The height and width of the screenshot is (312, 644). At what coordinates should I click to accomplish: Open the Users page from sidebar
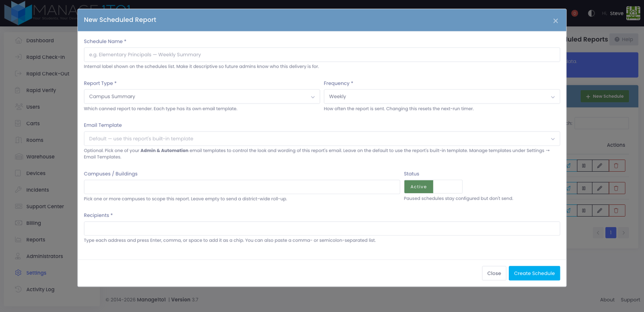(33, 107)
